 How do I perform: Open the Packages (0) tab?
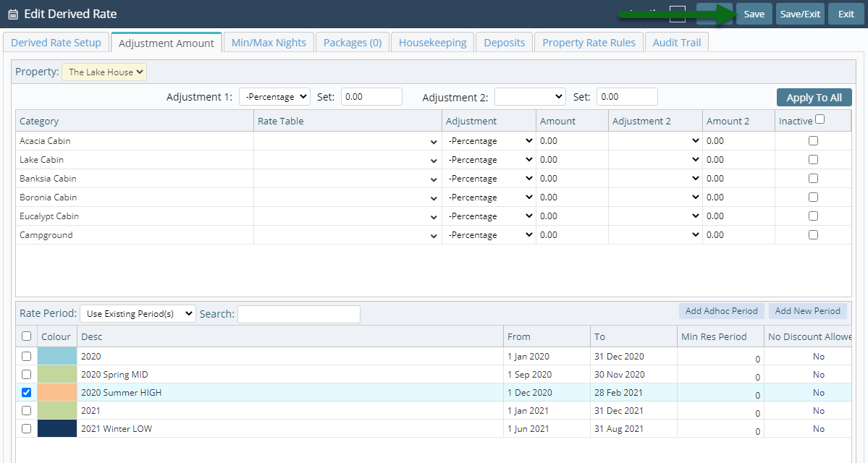352,43
